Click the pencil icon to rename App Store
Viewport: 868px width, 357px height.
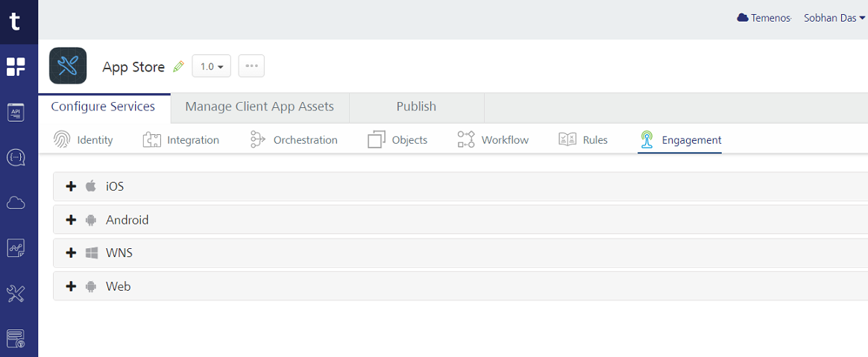(178, 66)
